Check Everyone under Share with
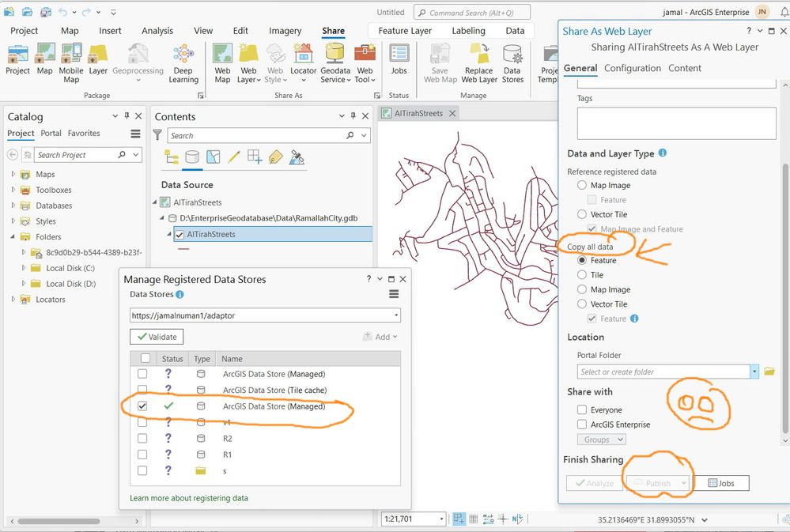The height and width of the screenshot is (532, 790). click(x=582, y=409)
